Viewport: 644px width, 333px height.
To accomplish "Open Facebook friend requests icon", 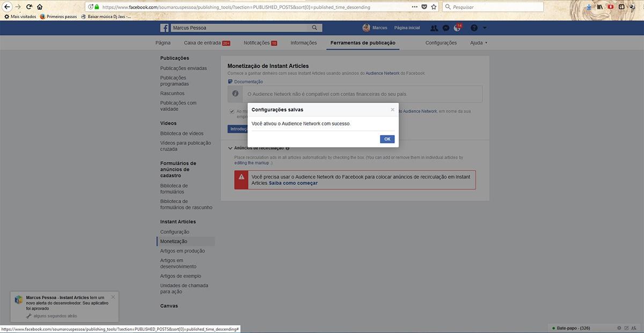I will pyautogui.click(x=434, y=28).
